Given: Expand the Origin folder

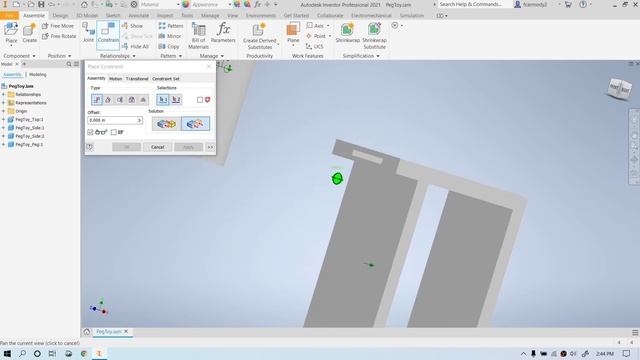Looking at the screenshot, I should (3, 111).
